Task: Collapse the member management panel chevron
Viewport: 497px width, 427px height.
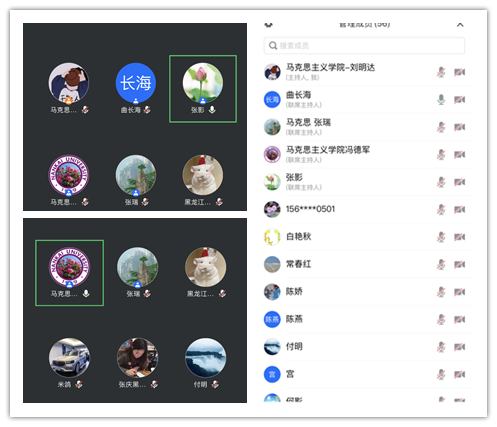Action: [x=460, y=25]
